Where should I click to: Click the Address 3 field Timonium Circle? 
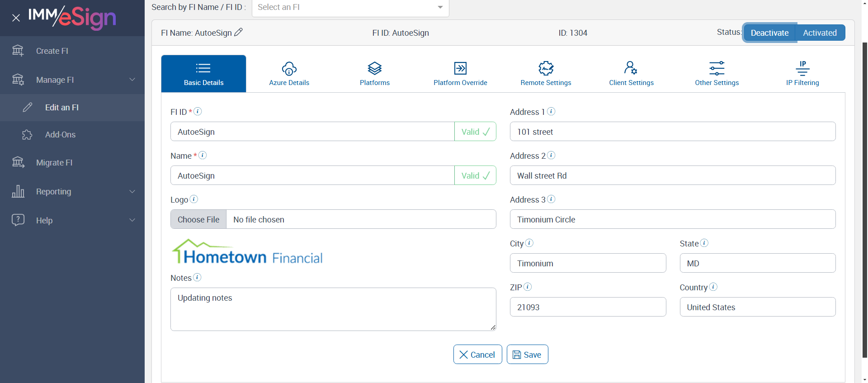pos(673,219)
